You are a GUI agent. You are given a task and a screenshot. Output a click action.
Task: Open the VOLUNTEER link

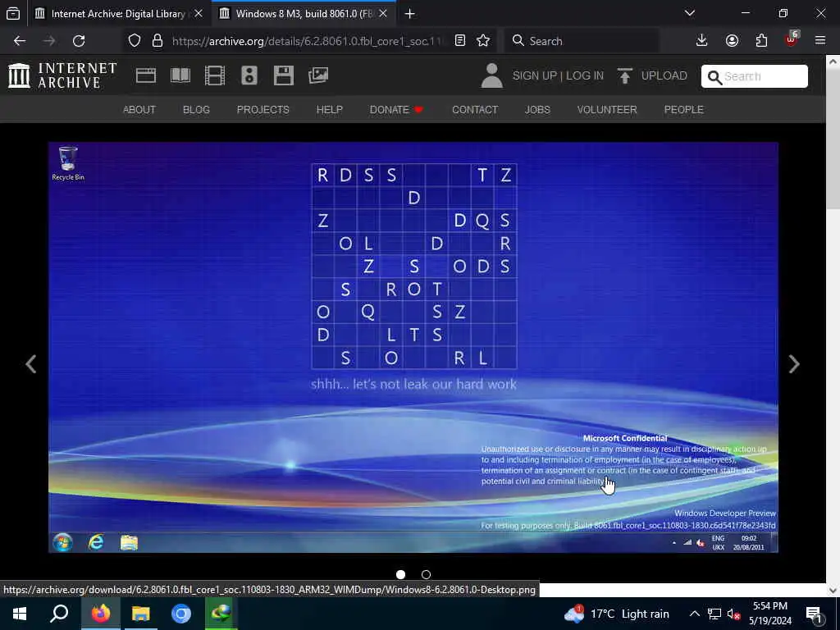coord(607,110)
